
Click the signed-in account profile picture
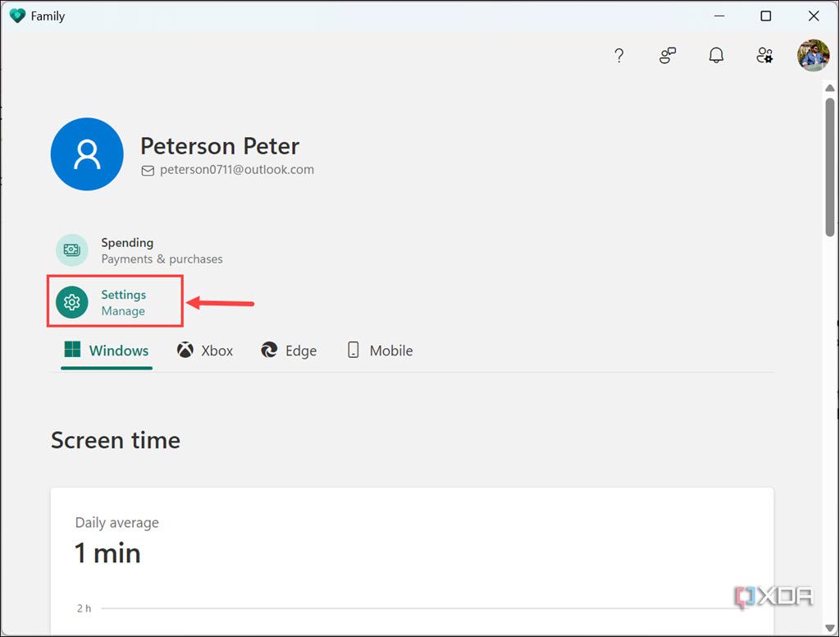click(812, 55)
